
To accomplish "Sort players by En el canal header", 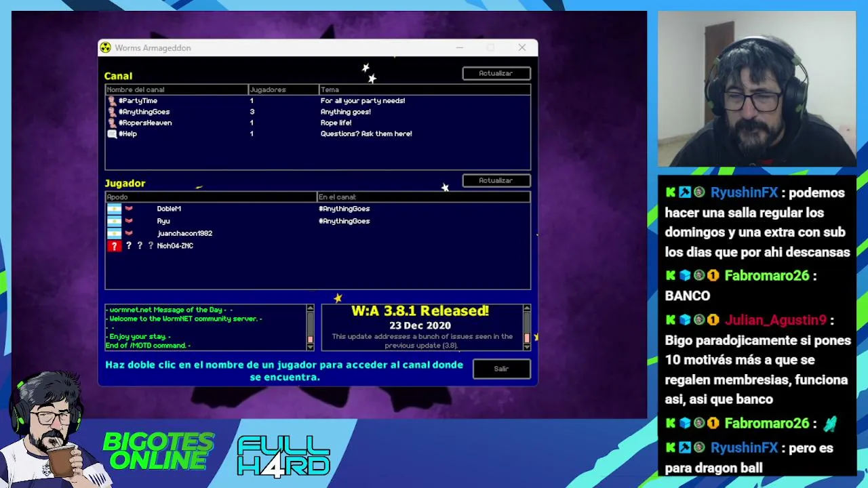I will (x=424, y=197).
